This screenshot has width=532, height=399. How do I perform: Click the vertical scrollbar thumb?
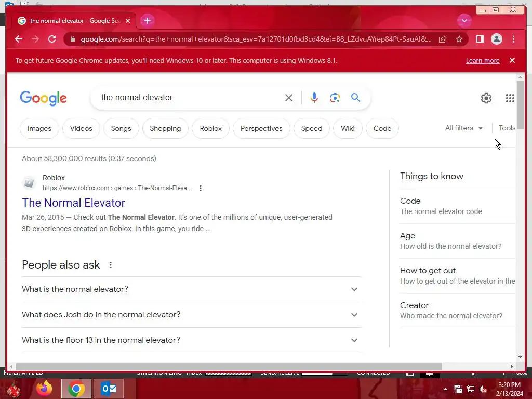coord(520,105)
